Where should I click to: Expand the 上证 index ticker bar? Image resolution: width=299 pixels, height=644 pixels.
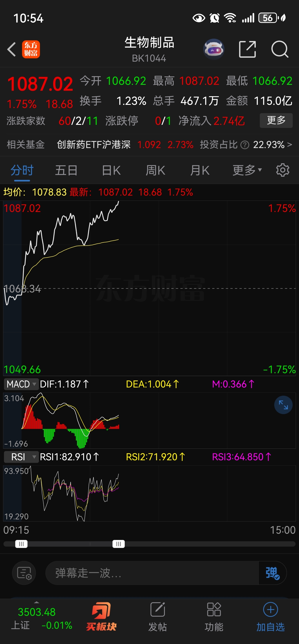click(37, 603)
